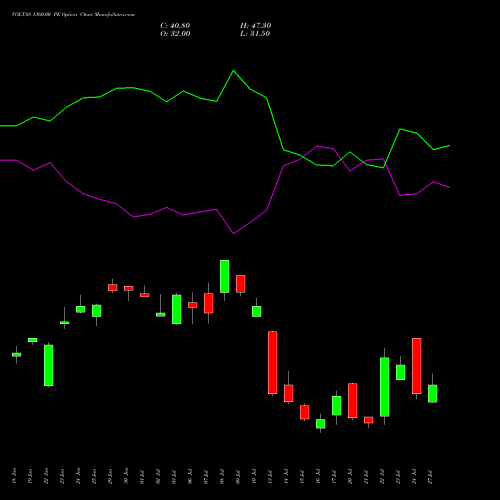
Task: Click the 18 Jun date label
Action: pos(14,476)
